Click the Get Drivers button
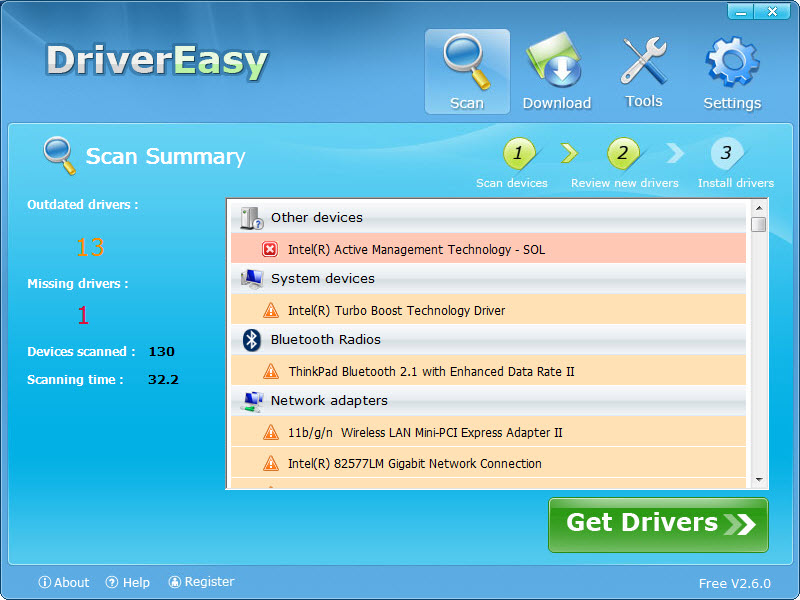 click(658, 524)
